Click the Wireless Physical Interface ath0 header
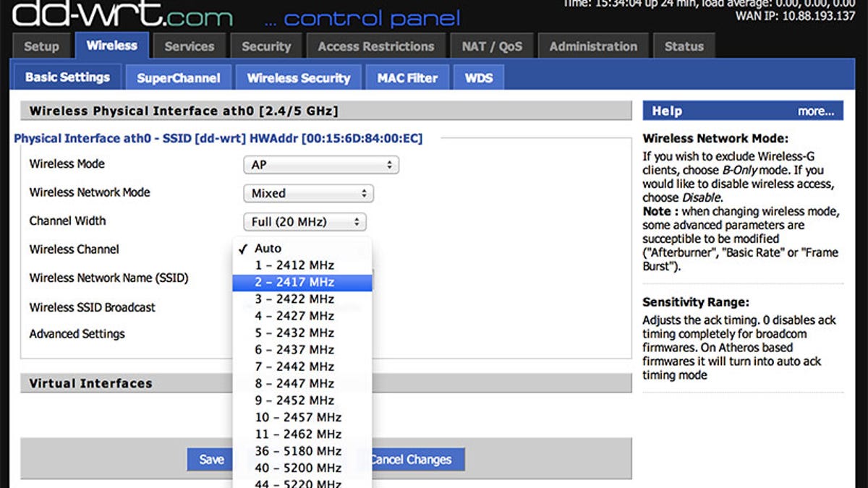The image size is (868, 488). (325, 111)
